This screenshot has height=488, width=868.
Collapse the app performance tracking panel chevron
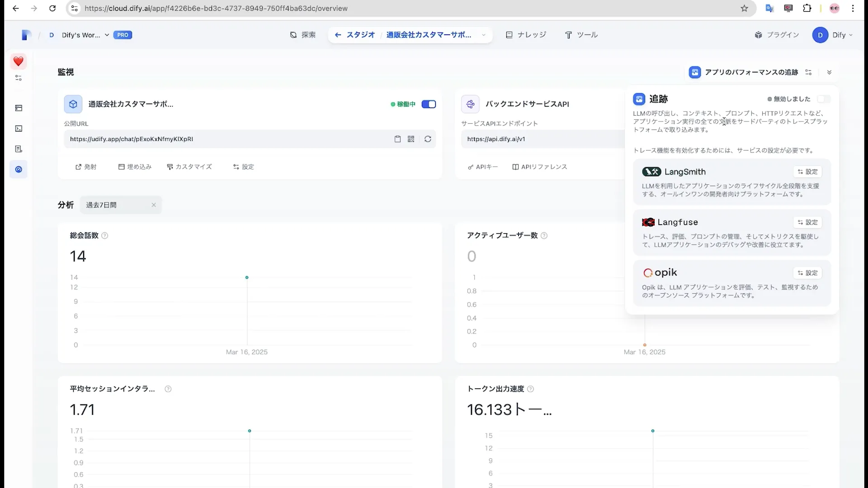coord(830,72)
